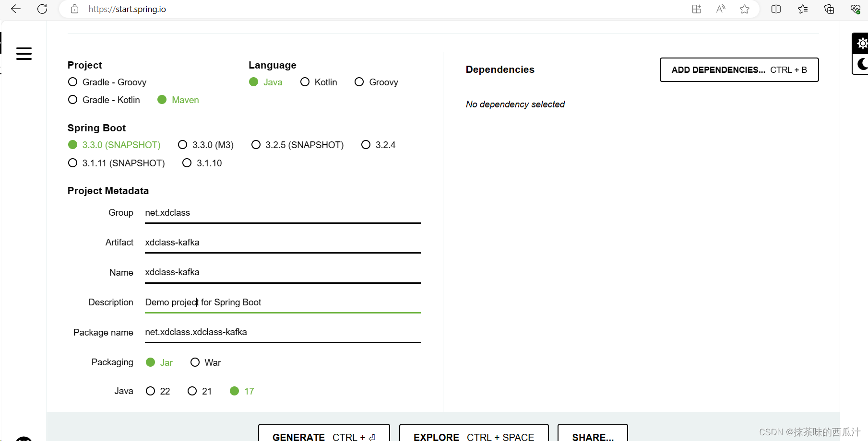Viewport: 868px width, 441px height.
Task: Select Spring Boot 3.3.0 (M3)
Action: click(206, 145)
